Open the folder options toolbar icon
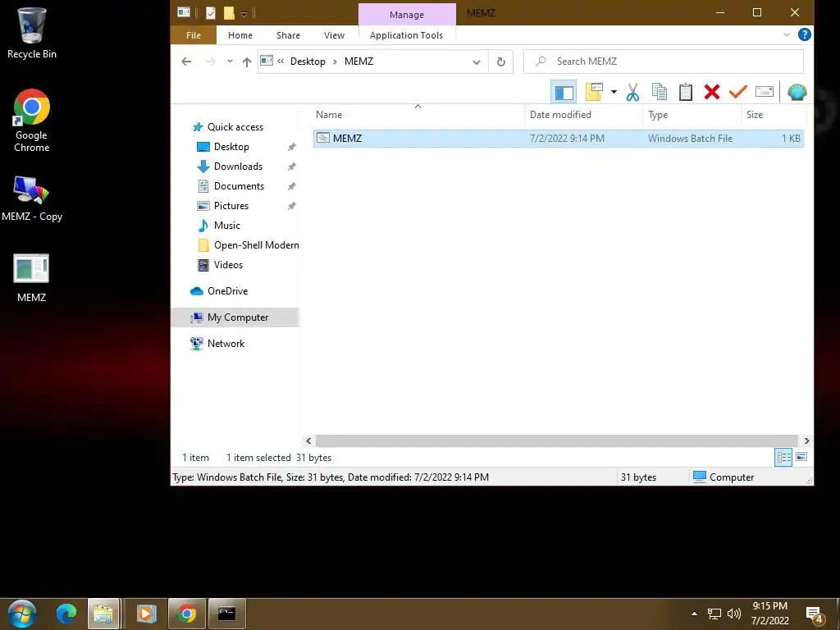The width and height of the screenshot is (840, 630). [x=594, y=92]
